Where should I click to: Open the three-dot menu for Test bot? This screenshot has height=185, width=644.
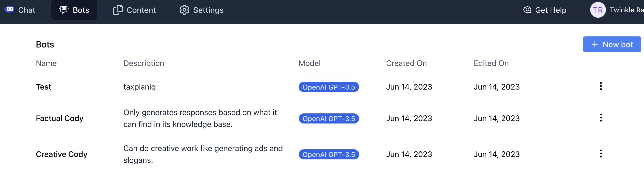pyautogui.click(x=601, y=86)
